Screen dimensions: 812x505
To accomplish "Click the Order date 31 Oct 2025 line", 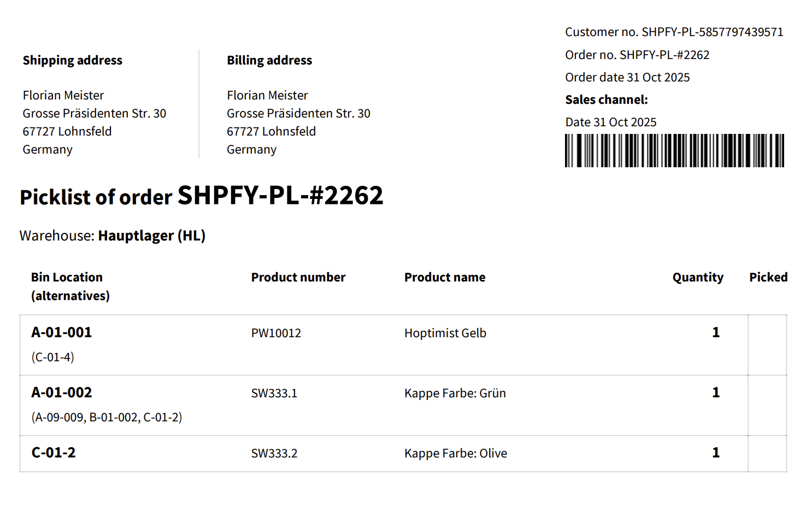I will pos(627,78).
